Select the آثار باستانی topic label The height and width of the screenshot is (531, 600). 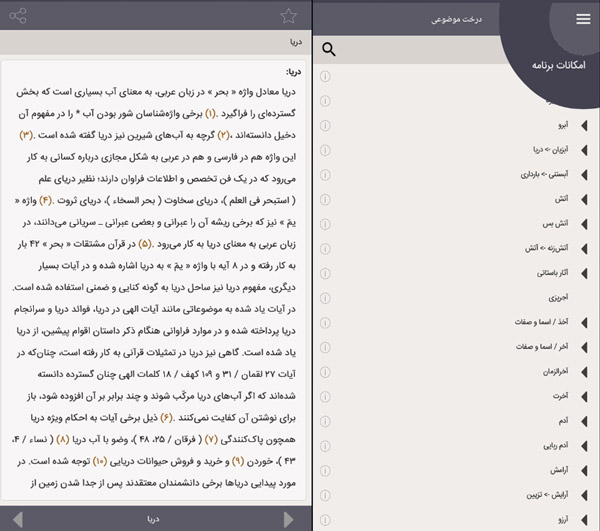(x=553, y=273)
